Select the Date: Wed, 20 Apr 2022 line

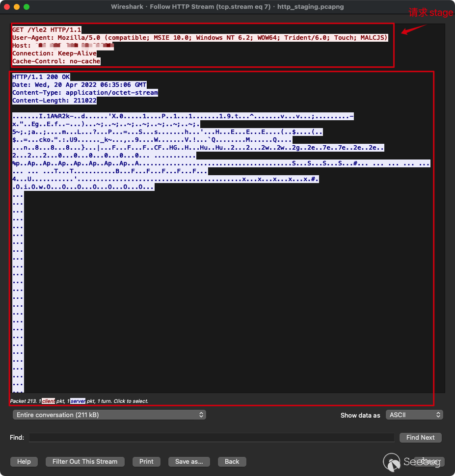point(80,85)
